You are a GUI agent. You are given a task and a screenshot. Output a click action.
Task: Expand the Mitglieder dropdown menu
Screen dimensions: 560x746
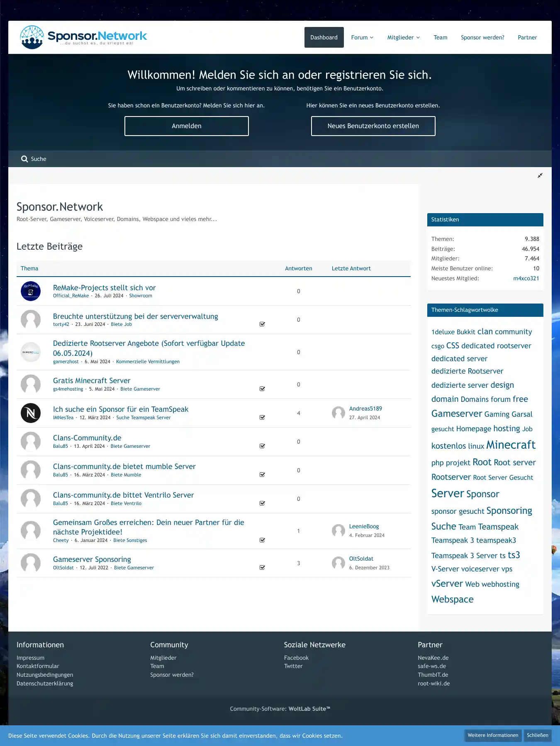[x=403, y=37]
